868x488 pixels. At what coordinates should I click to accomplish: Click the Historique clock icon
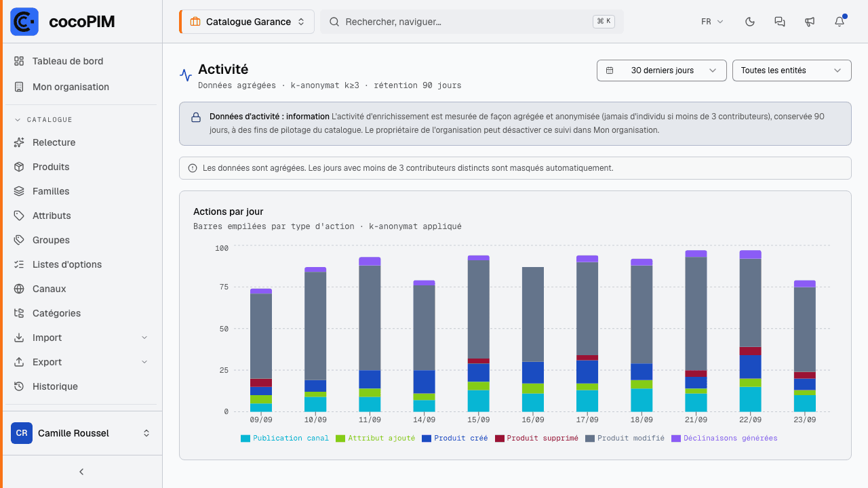[19, 386]
